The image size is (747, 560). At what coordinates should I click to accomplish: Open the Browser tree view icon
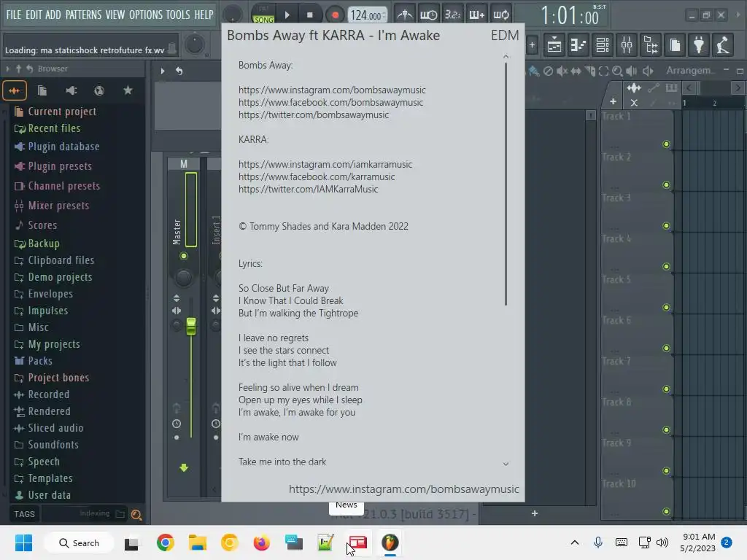coord(651,45)
